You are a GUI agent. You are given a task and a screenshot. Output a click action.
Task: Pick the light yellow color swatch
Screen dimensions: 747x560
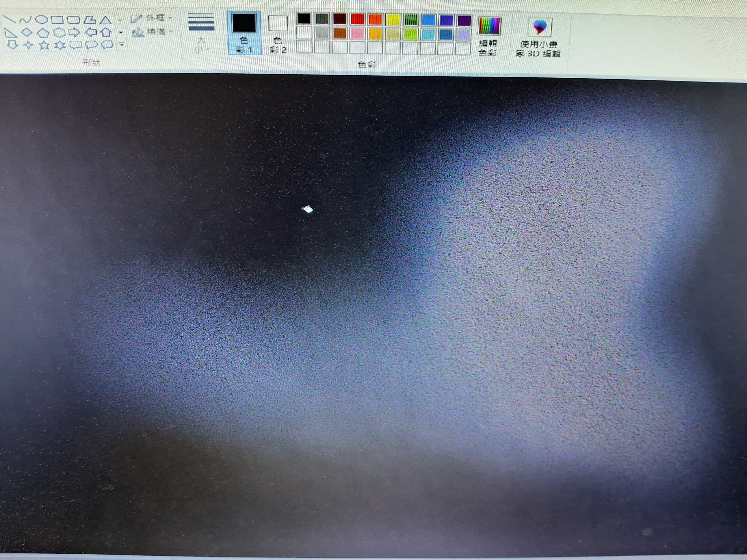pyautogui.click(x=393, y=34)
